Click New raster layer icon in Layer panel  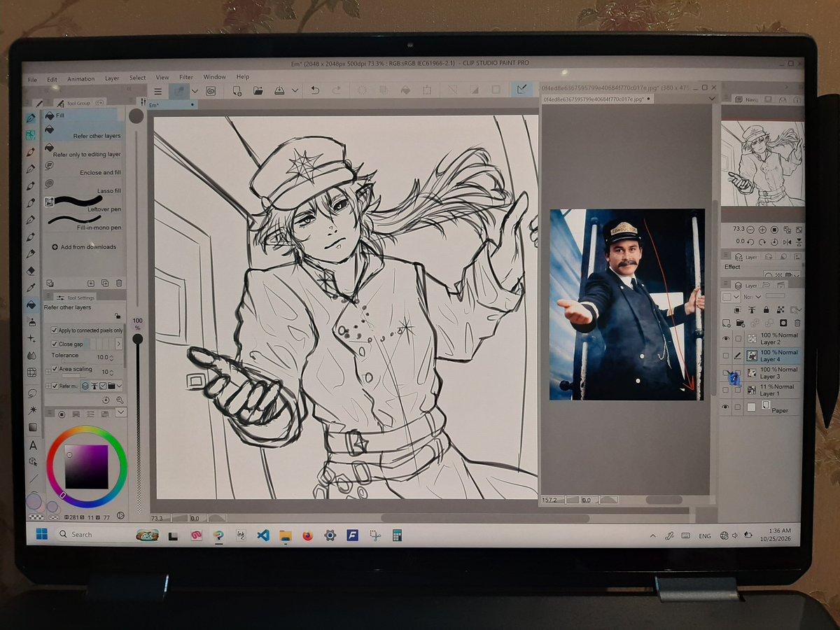pos(727,323)
